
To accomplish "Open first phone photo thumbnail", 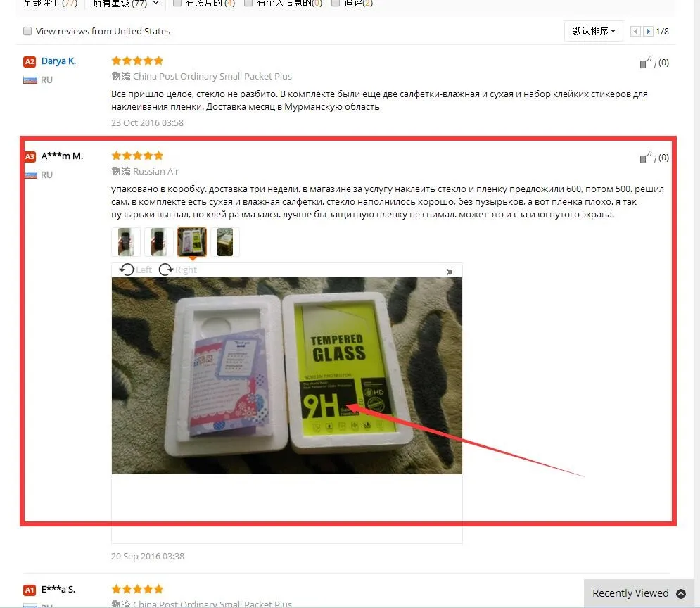I will [126, 242].
